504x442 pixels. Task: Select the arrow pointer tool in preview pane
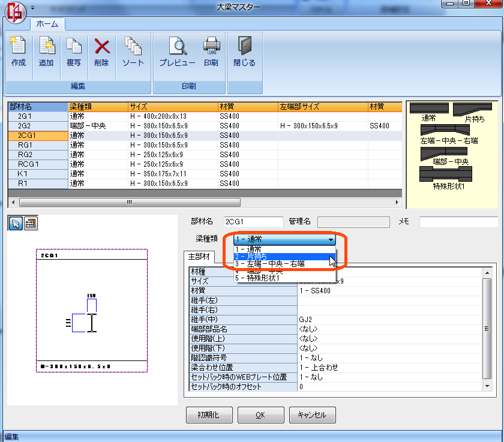(16, 224)
